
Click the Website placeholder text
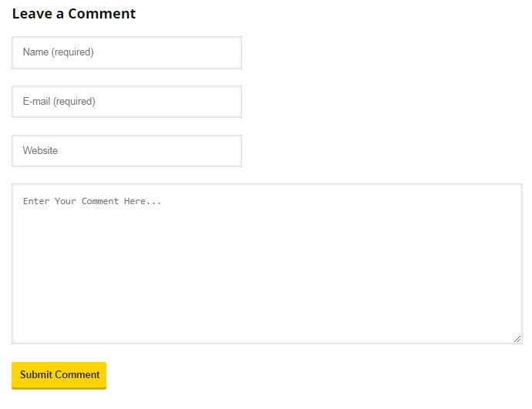coord(40,150)
